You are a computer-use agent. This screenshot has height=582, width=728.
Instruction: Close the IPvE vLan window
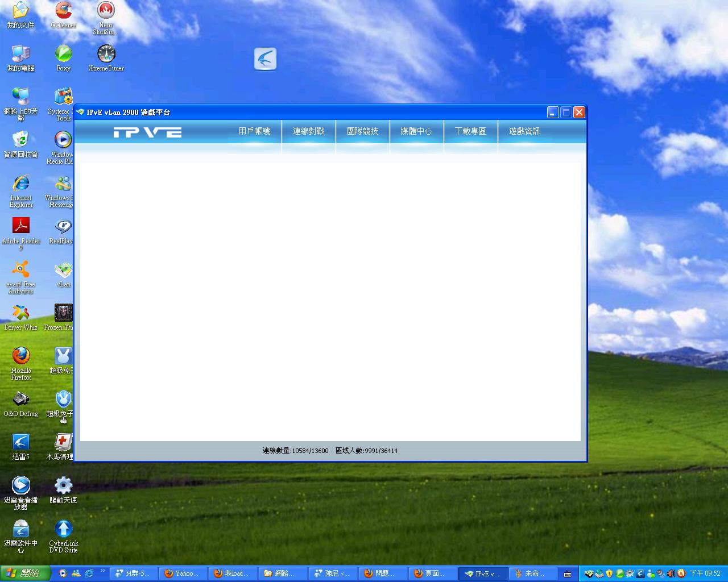click(x=579, y=112)
